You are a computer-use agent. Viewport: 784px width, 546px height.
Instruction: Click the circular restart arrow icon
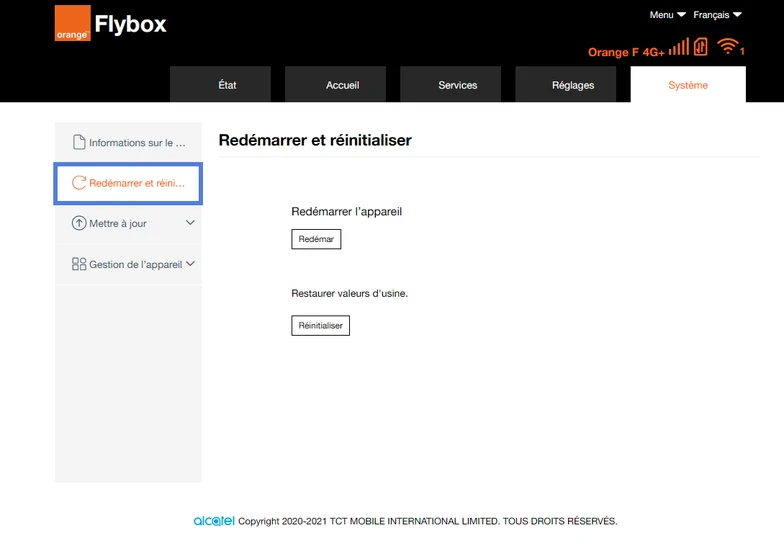79,183
